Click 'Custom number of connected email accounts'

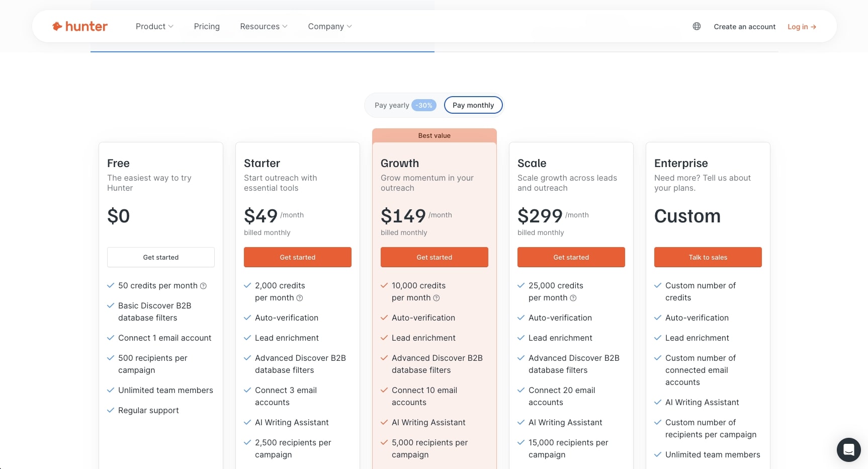click(701, 370)
